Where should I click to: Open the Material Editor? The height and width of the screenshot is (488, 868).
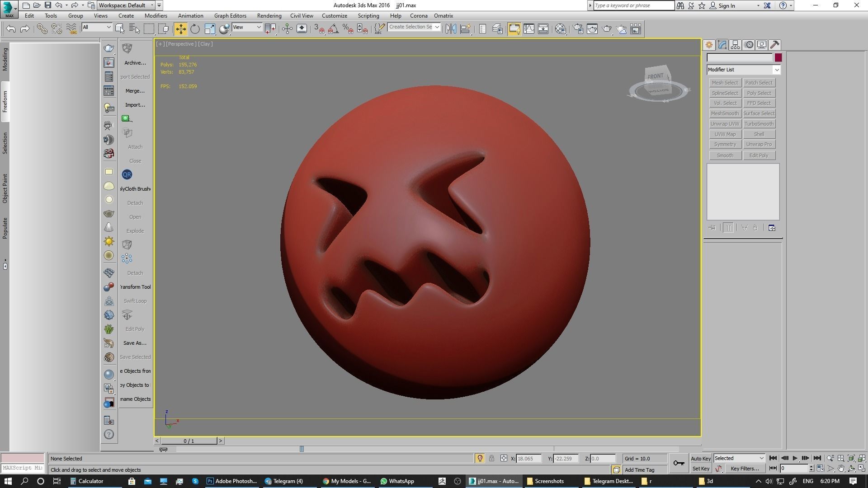click(561, 29)
